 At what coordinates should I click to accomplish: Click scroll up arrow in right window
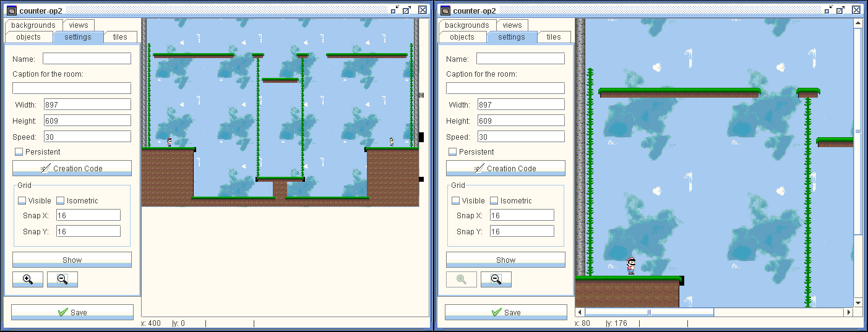[858, 23]
